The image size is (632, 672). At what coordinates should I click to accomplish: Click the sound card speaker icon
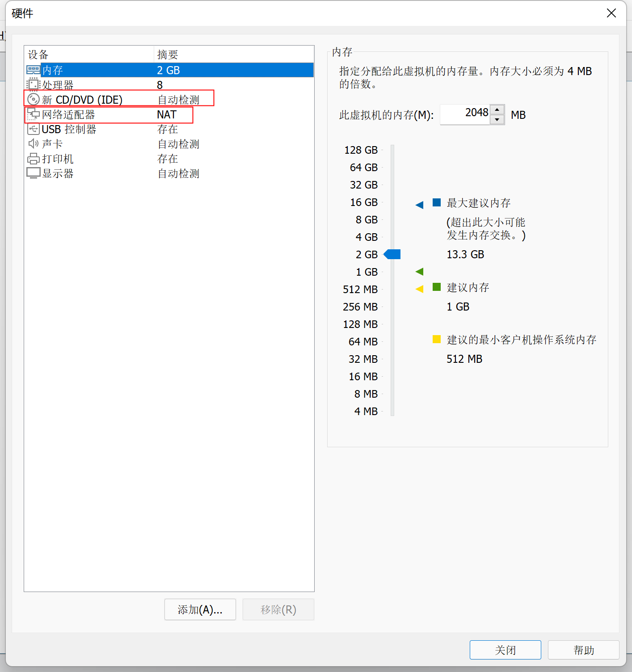tap(33, 143)
